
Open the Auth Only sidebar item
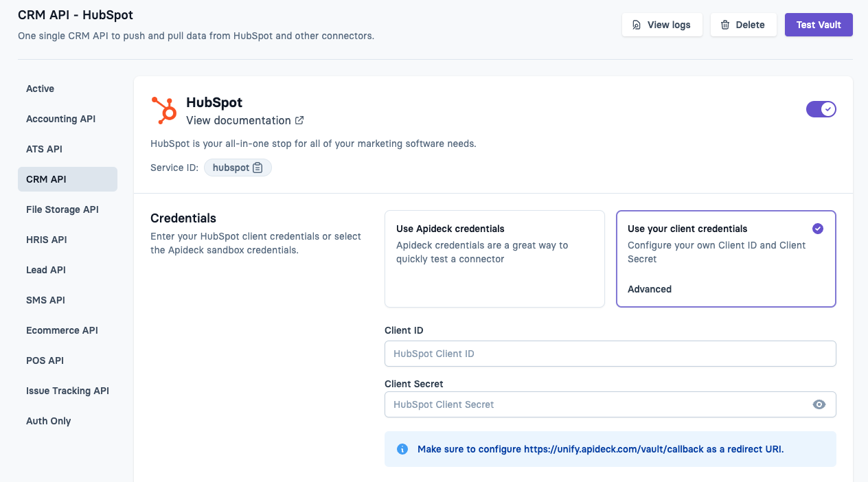click(67, 421)
